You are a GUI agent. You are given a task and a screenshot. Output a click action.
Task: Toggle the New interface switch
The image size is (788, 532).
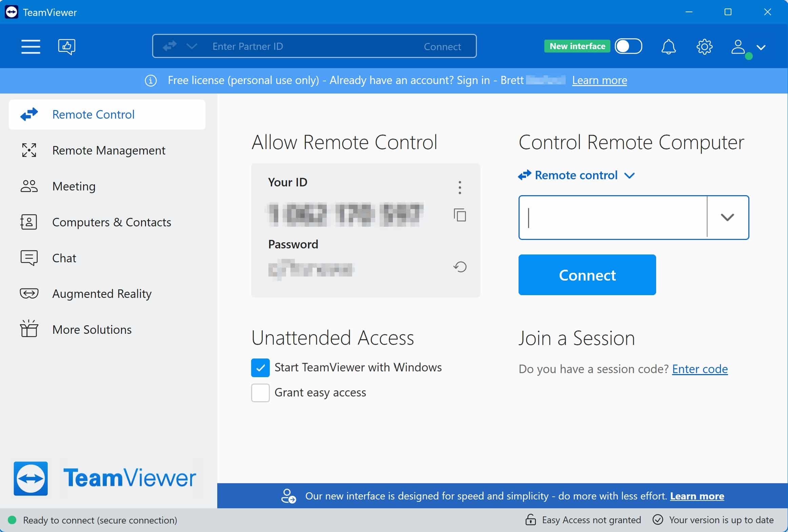[x=628, y=46]
